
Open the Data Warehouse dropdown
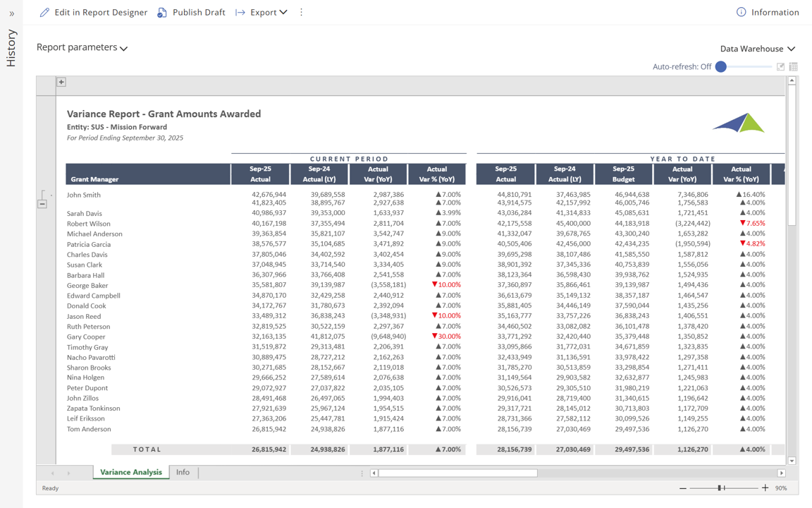pyautogui.click(x=757, y=49)
